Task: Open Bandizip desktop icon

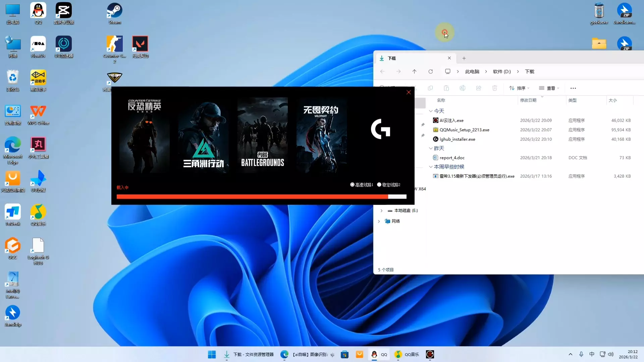Action: 13,316
